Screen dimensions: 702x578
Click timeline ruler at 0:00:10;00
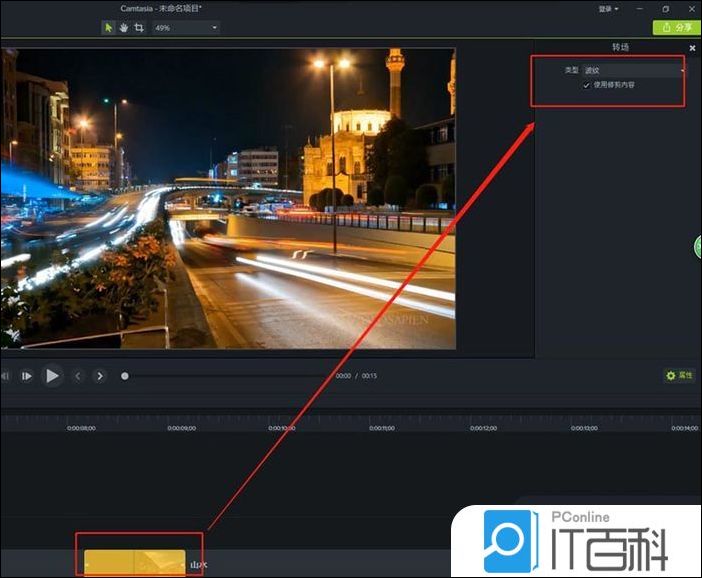pos(282,428)
